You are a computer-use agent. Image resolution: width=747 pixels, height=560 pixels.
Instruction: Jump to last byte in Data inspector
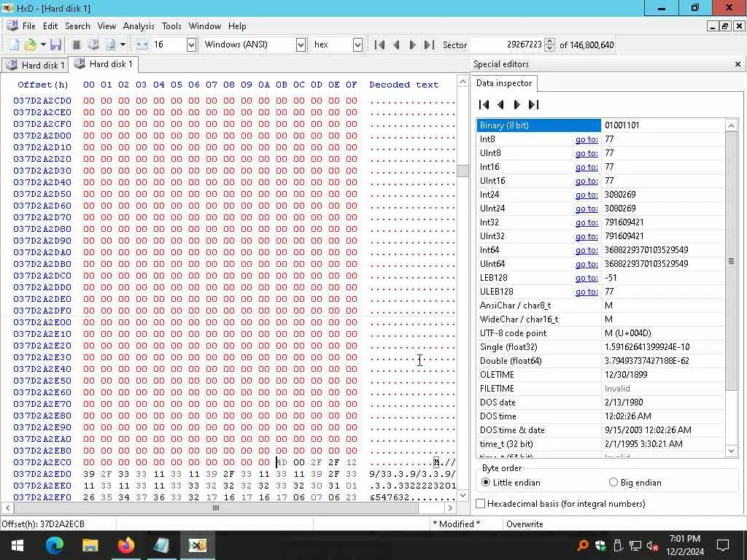(533, 105)
